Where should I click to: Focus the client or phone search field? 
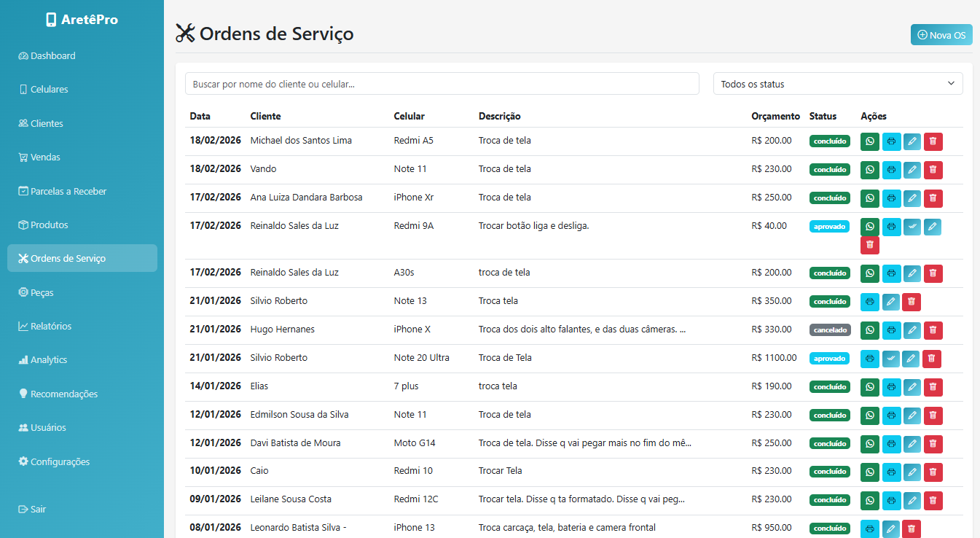click(x=442, y=84)
